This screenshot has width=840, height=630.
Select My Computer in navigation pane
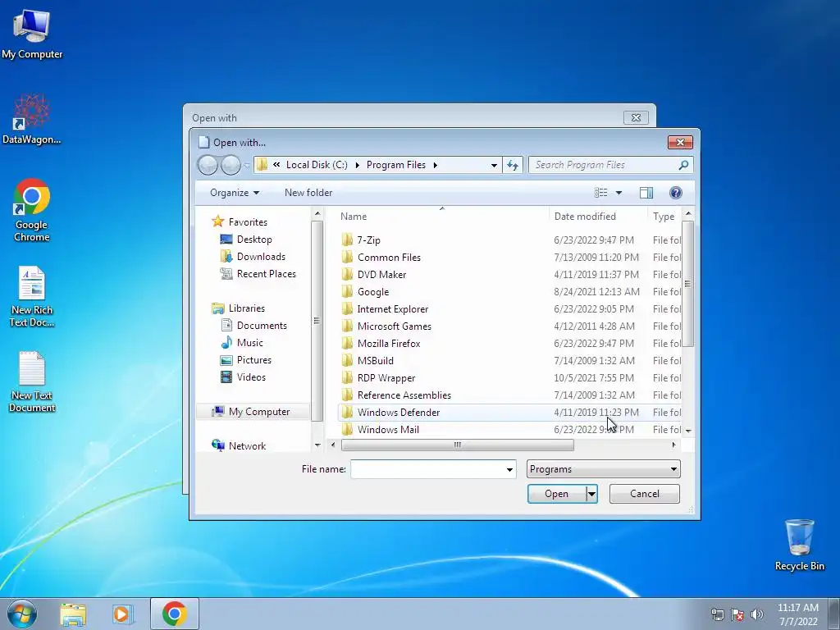coord(253,412)
